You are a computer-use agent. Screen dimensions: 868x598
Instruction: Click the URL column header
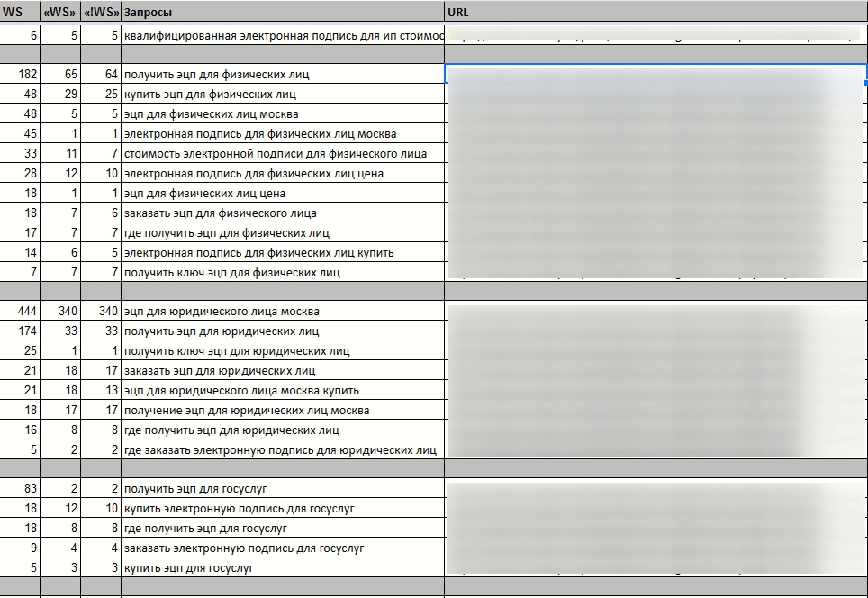[656, 13]
